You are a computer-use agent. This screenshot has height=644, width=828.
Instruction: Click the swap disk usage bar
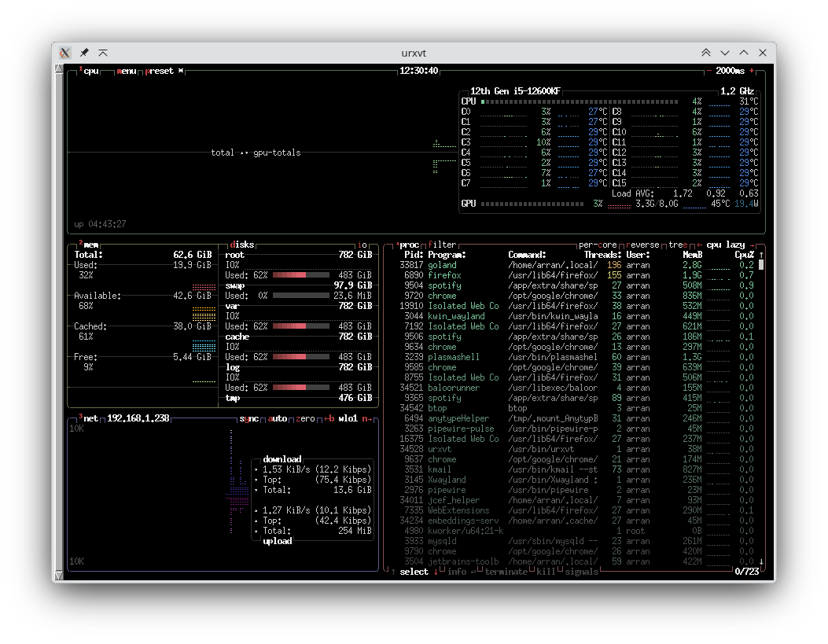click(301, 296)
